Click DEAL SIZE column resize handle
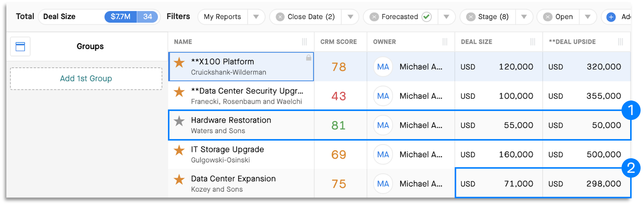The height and width of the screenshot is (205, 644). tap(533, 42)
